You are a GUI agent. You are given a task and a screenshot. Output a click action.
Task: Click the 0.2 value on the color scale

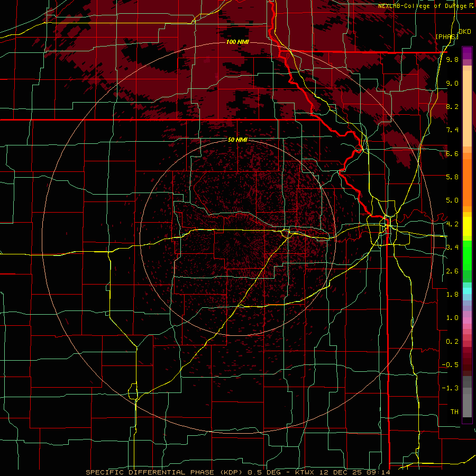coord(452,342)
